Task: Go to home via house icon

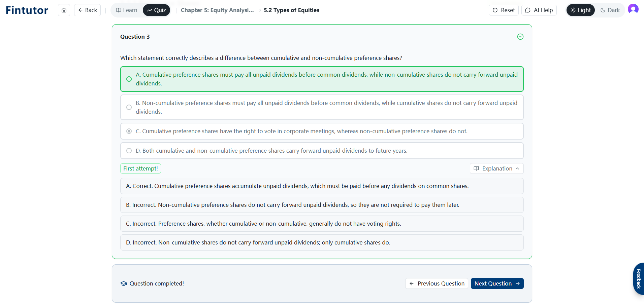Action: (x=64, y=10)
